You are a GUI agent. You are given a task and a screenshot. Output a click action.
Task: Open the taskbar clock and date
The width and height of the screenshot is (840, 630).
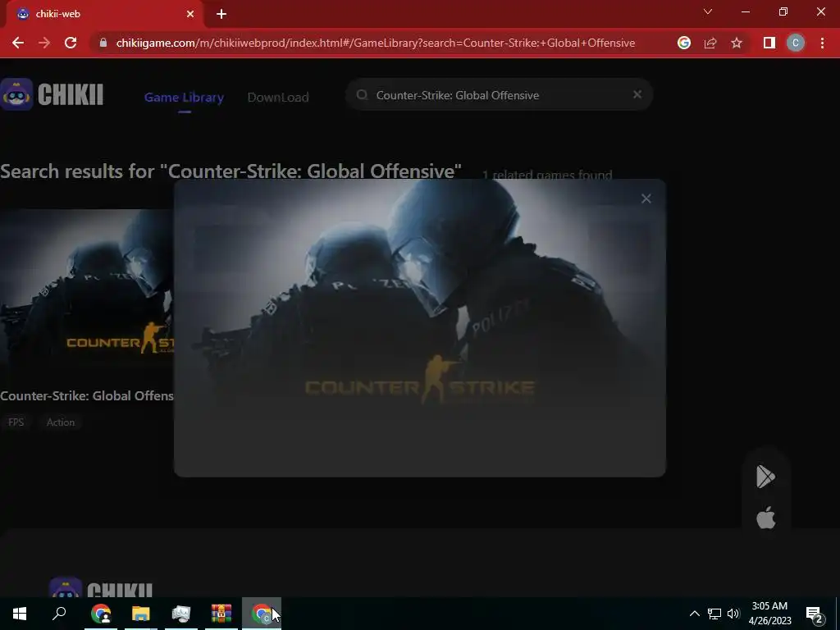(769, 614)
